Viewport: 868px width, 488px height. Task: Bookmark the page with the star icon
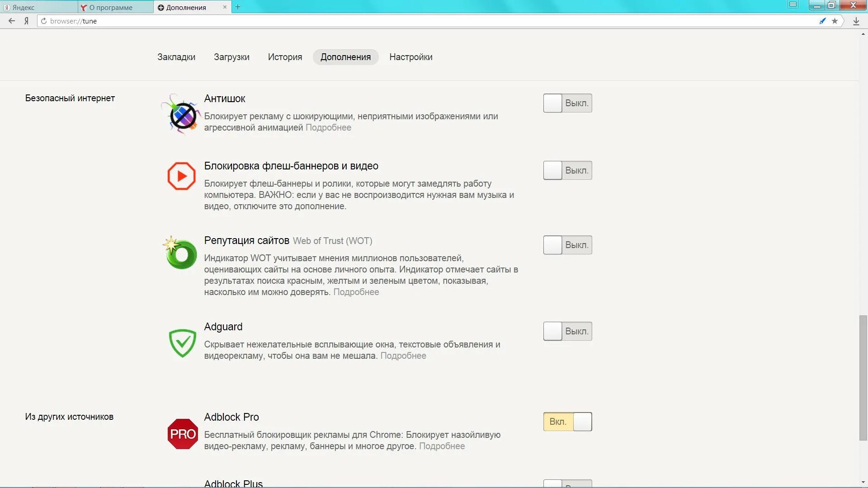tap(835, 21)
